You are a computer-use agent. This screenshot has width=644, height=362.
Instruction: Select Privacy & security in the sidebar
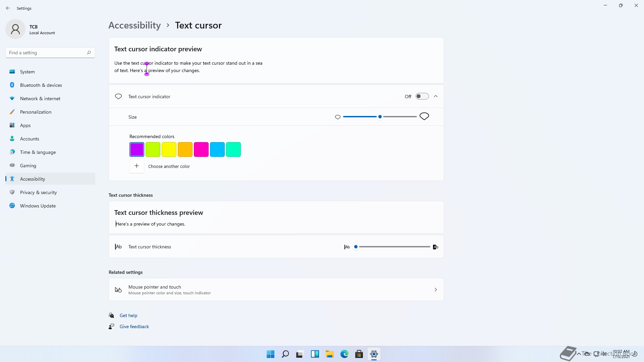click(x=38, y=192)
